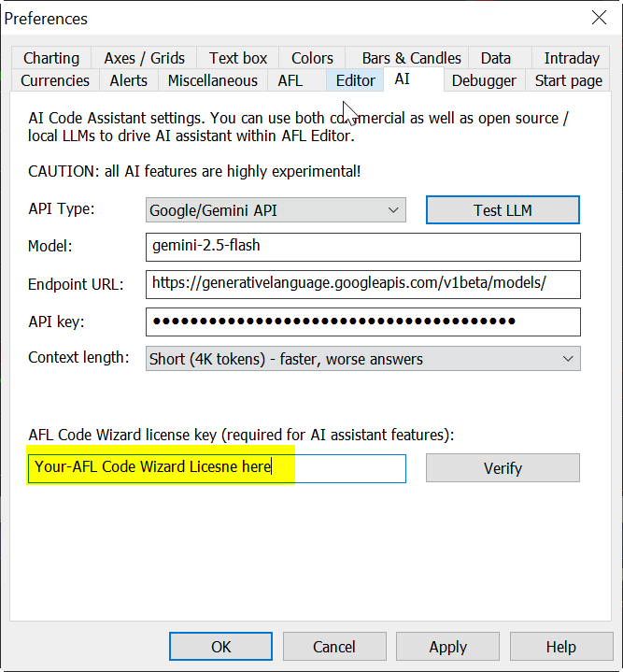Close the Preferences dialog window
The image size is (623, 672).
pos(599,18)
